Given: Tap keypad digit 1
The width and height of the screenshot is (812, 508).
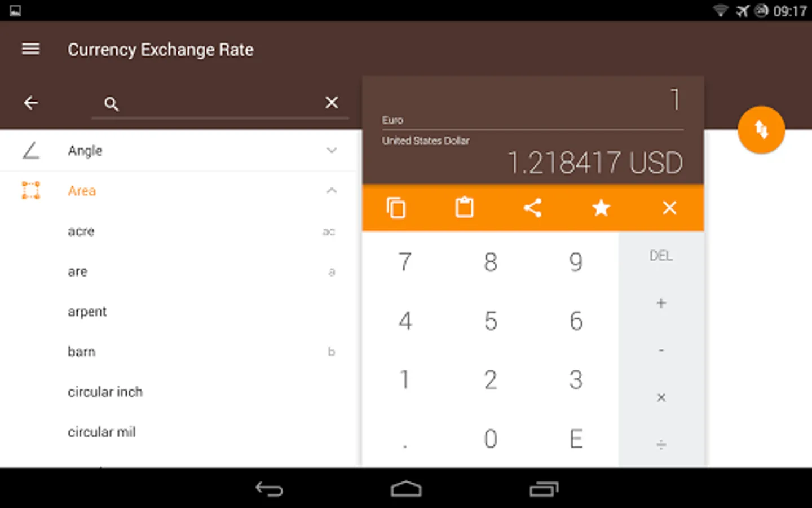Looking at the screenshot, I should click(405, 380).
